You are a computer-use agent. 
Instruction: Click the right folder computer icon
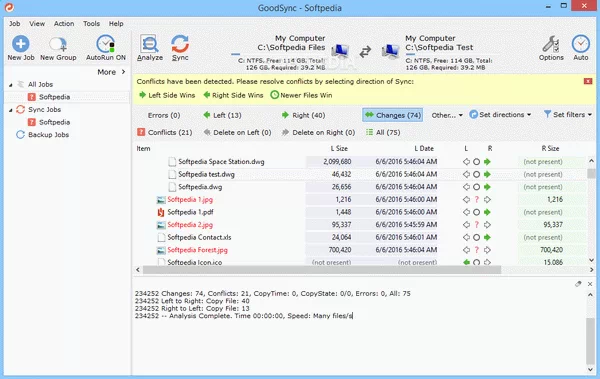(x=390, y=52)
